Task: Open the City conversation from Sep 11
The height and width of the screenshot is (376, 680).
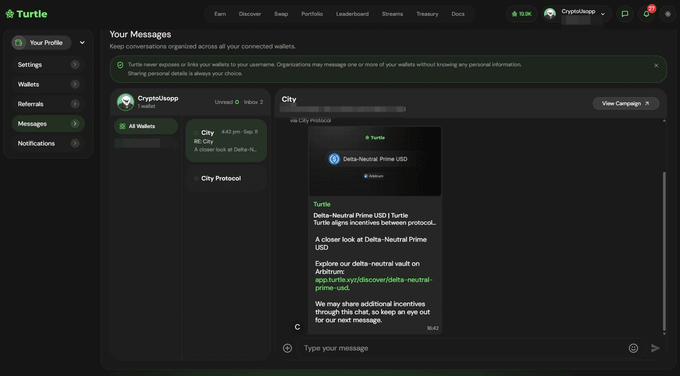Action: (x=226, y=141)
